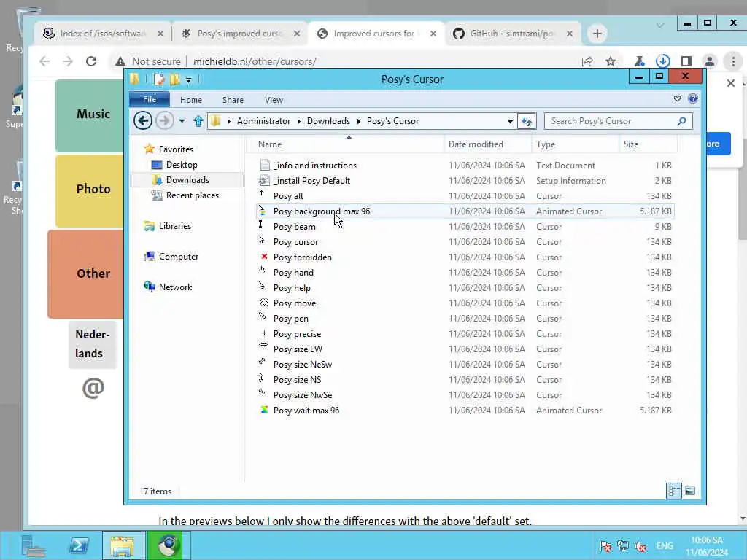Screen dimensions: 747x560
Task: Open PowerShell from taskbar
Action: [79, 545]
